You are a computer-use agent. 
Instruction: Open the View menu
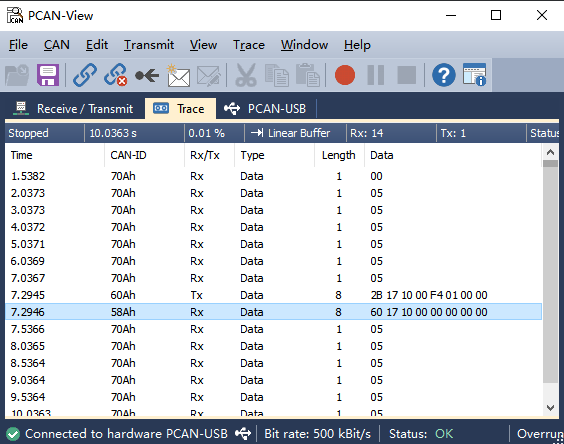pyautogui.click(x=203, y=45)
